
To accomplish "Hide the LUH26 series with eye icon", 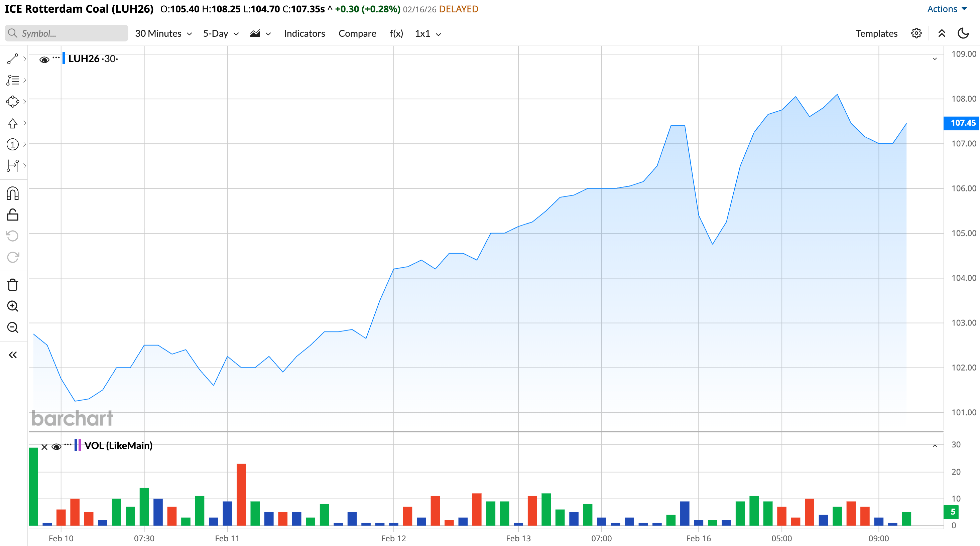I will (x=44, y=60).
